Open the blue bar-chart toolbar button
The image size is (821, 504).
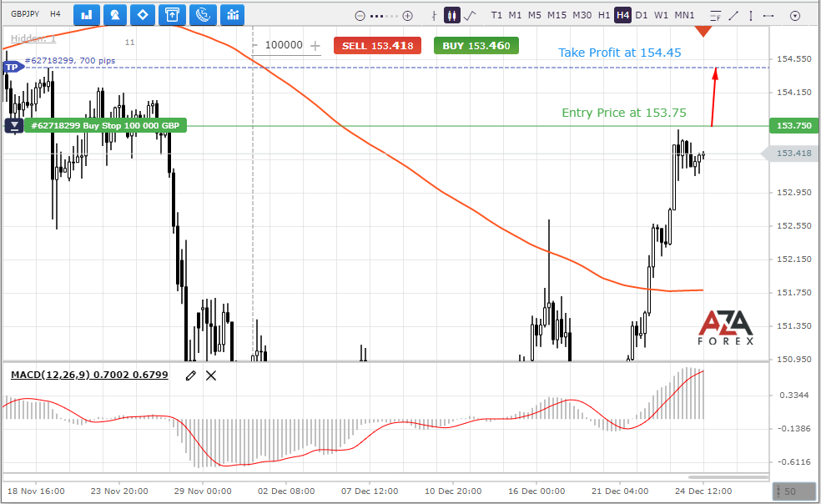(87, 15)
